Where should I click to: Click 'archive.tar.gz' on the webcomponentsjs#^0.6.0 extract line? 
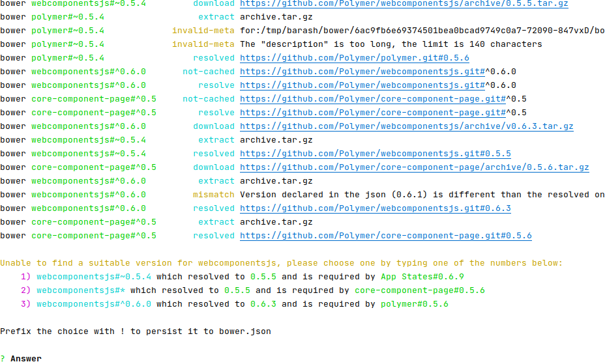[x=276, y=181]
